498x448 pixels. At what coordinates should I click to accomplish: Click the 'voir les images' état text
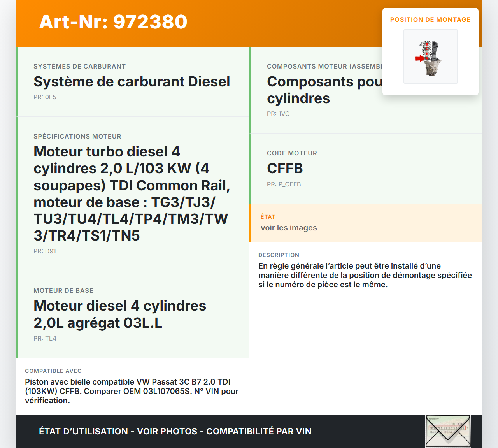coord(289,228)
